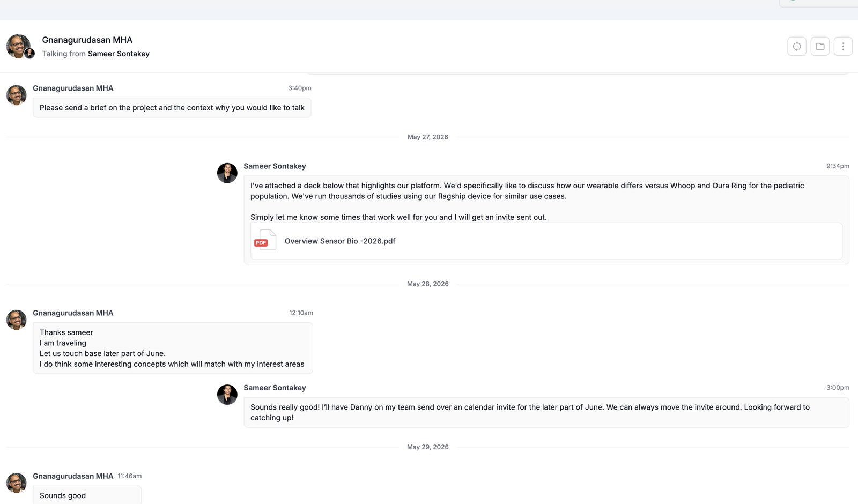
Task: Click the 11:46am timestamp
Action: point(130,476)
